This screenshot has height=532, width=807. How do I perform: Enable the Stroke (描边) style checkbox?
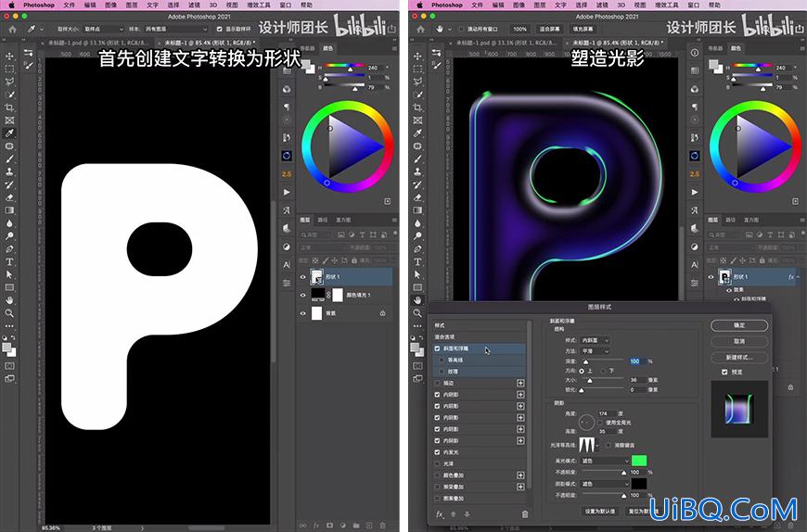point(438,383)
